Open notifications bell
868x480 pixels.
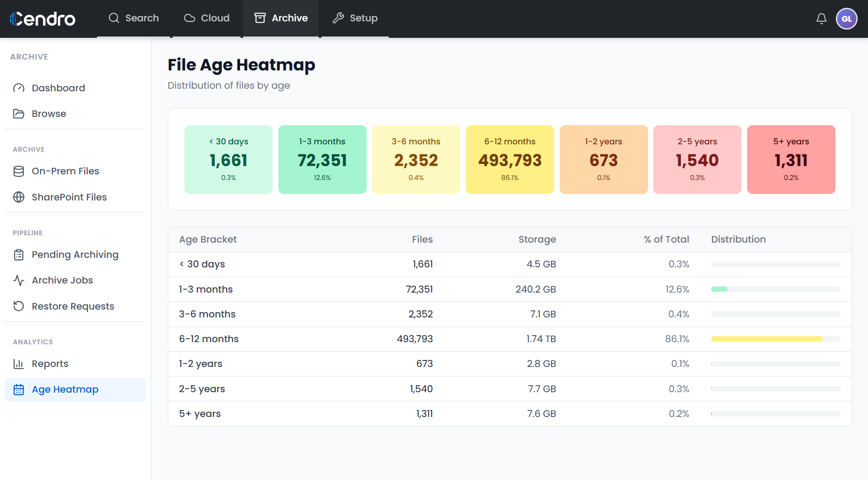(x=821, y=19)
